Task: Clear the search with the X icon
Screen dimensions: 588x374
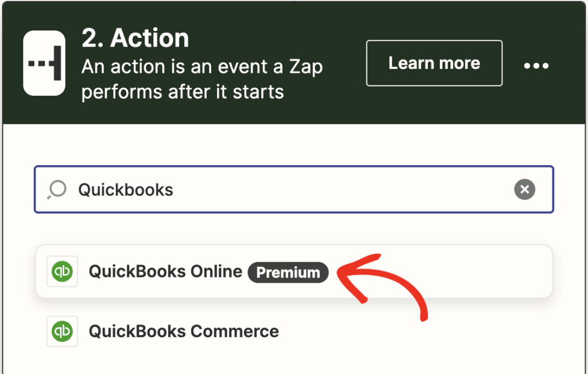Action: (524, 189)
